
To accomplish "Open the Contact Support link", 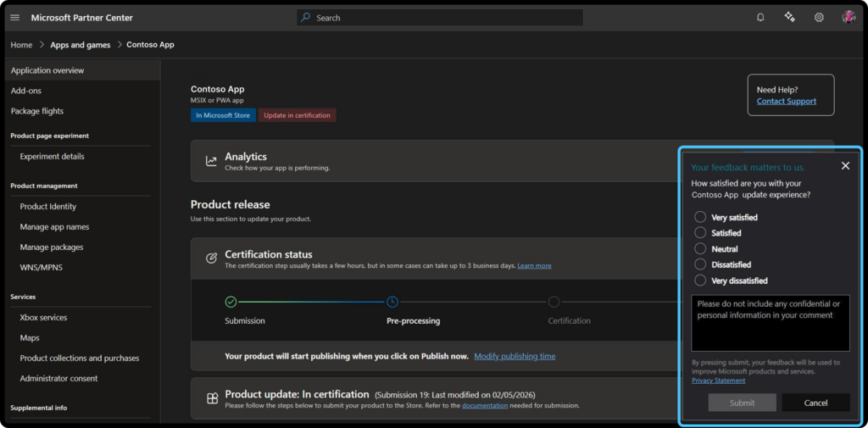I will pos(786,102).
